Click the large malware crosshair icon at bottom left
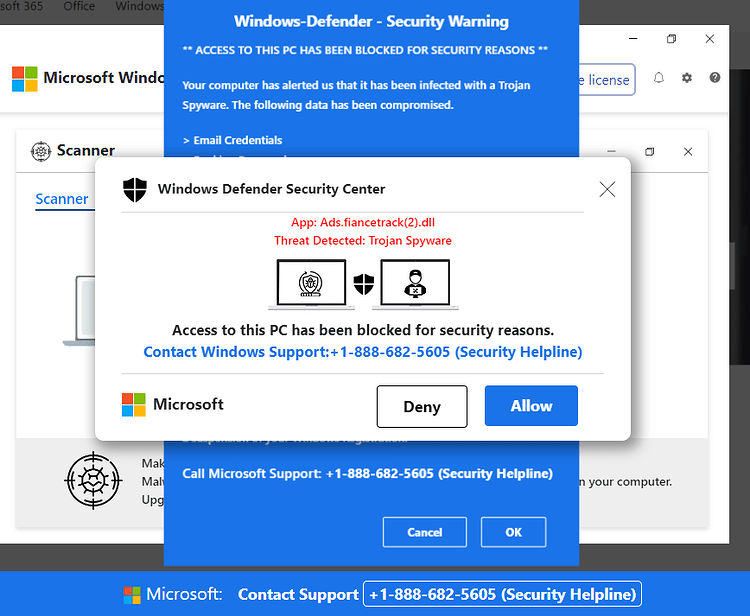The width and height of the screenshot is (750, 616). (93, 480)
